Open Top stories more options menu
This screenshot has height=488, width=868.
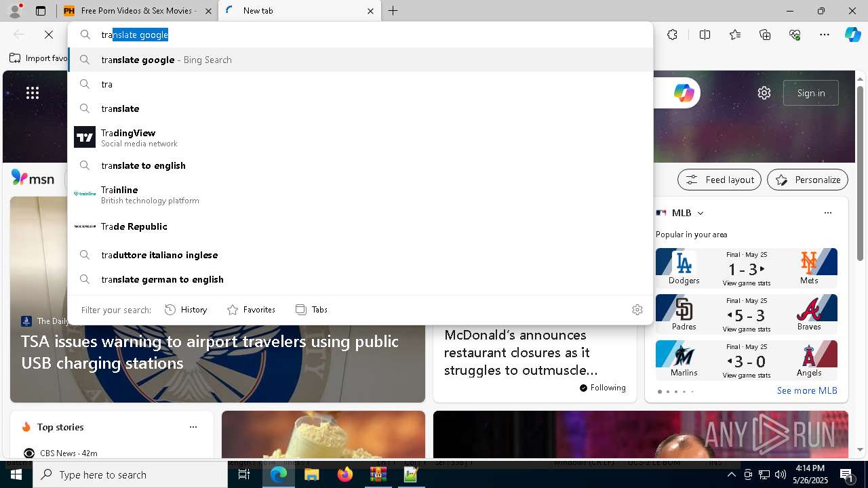(193, 427)
